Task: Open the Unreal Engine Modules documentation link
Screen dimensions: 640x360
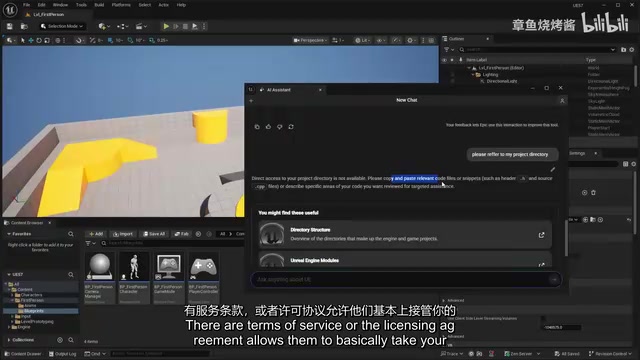Action: click(x=405, y=260)
